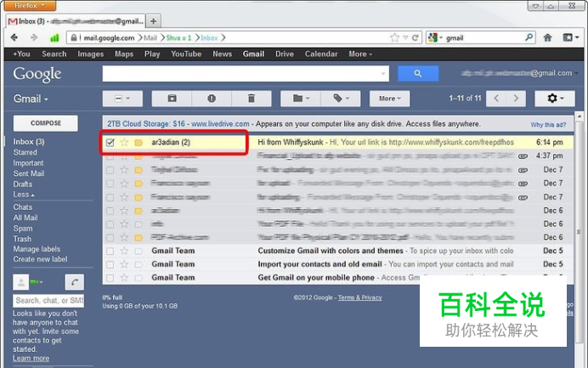Viewport: 588px width, 368px height.
Task: Open the Trash folder
Action: coord(22,239)
